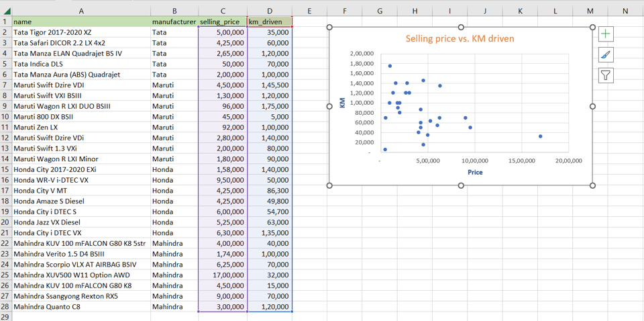
Task: Click the km_driven header cell
Action: coord(270,21)
